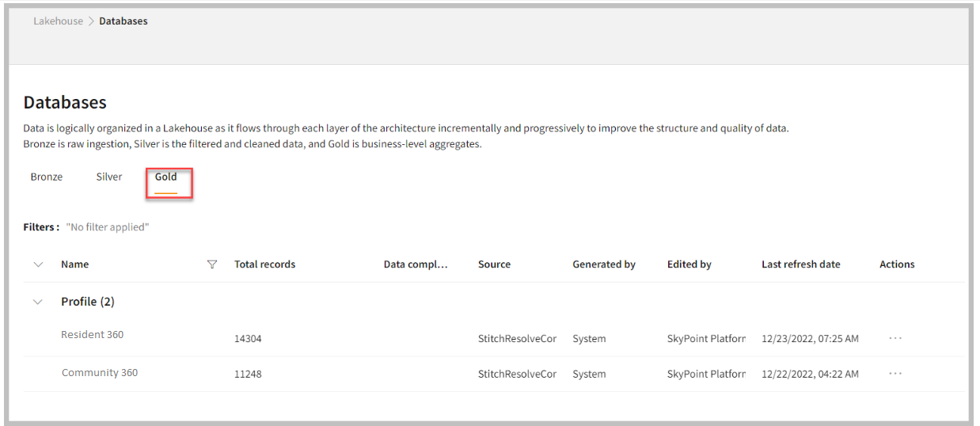Switch to the Bronze tab
980x426 pixels.
click(47, 177)
